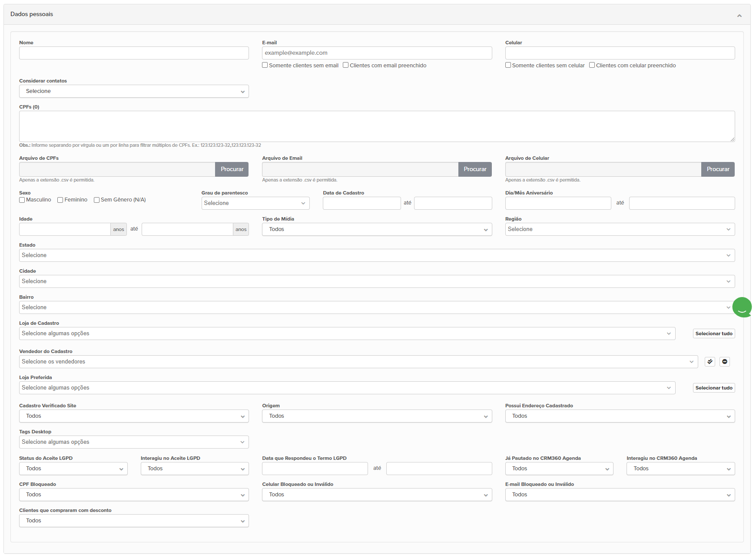Expand the Tipo de Mídia dropdown
Screen dimensions: 756x558
point(377,229)
